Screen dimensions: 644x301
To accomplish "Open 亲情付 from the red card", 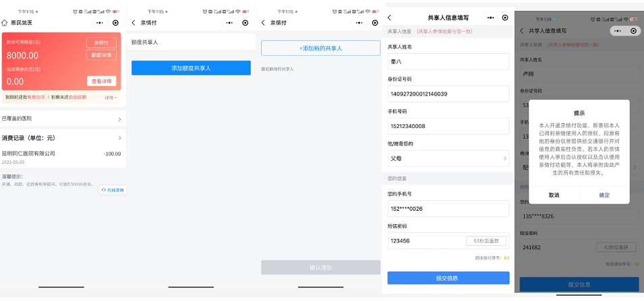I will (x=101, y=43).
